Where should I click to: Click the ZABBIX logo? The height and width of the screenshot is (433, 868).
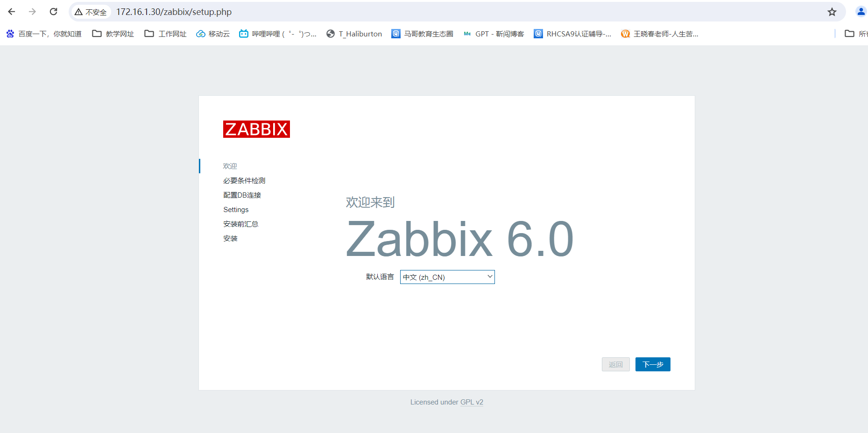tap(256, 129)
